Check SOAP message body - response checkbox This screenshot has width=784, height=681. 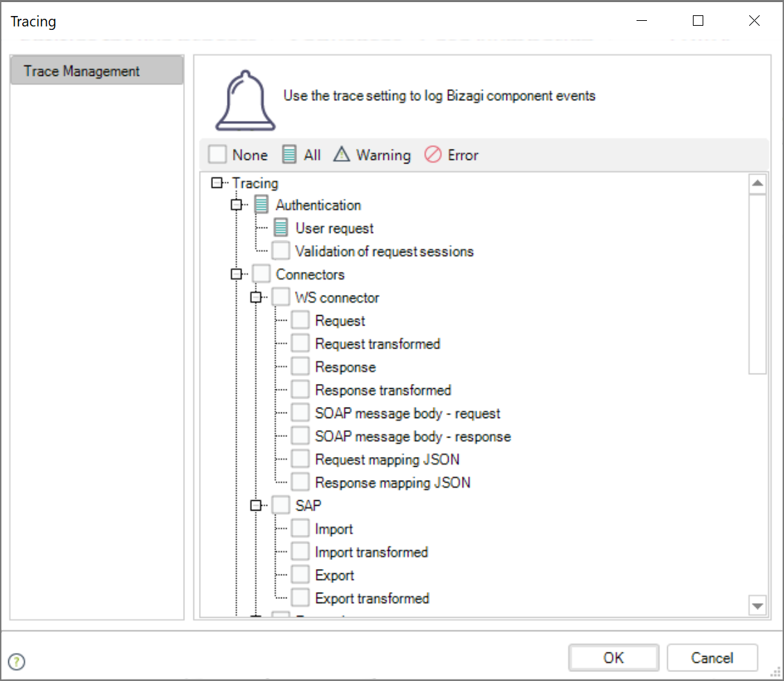[300, 435]
